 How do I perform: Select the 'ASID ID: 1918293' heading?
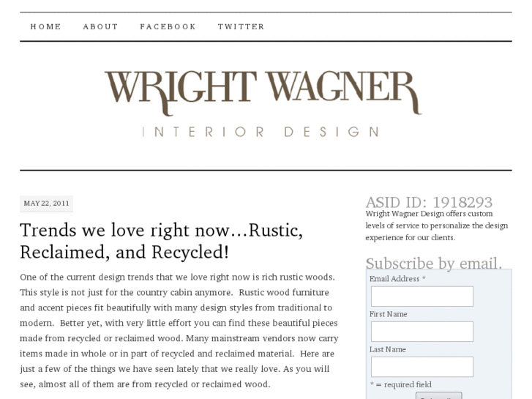(429, 202)
